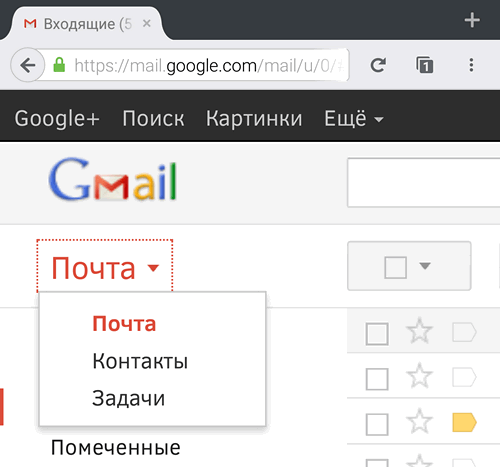Open the Google+ link
Viewport: 500px width, 467px height.
pos(57,118)
